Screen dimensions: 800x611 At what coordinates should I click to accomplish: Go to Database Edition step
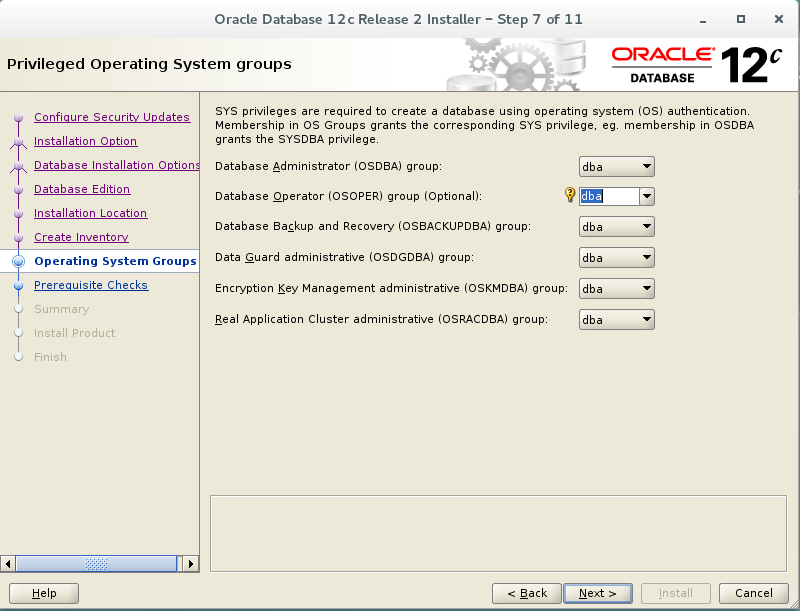(82, 189)
